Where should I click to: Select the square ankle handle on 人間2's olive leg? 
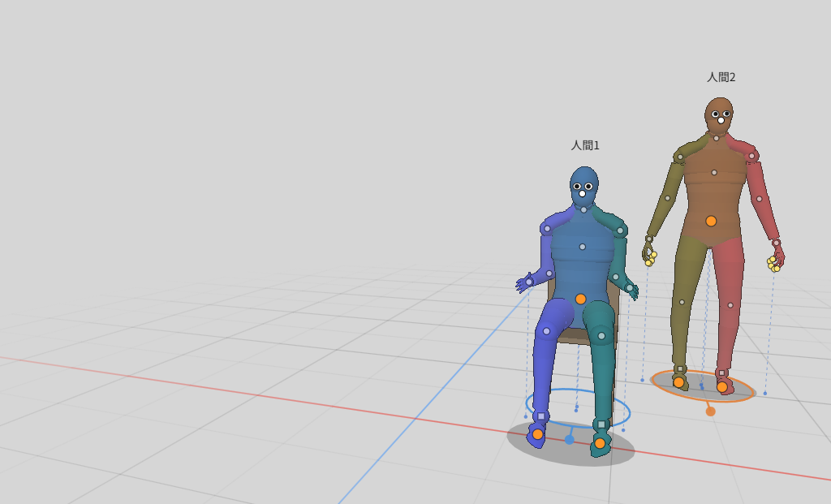point(681,368)
